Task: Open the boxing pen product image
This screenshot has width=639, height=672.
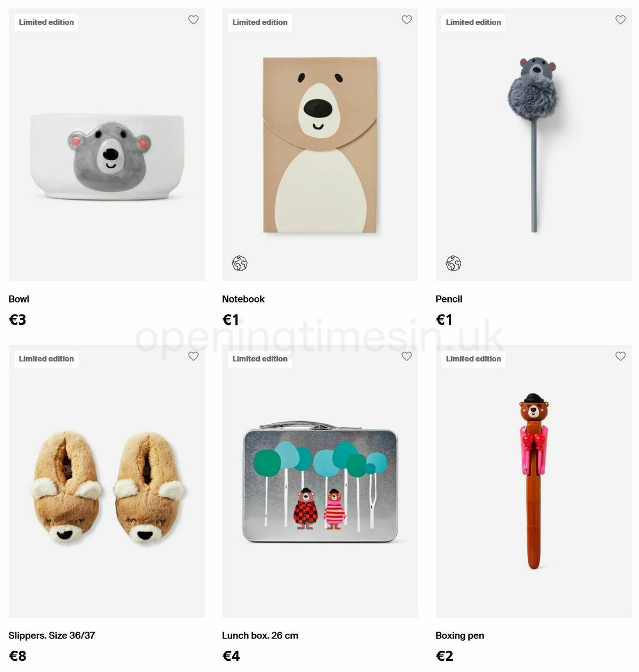Action: (x=534, y=481)
